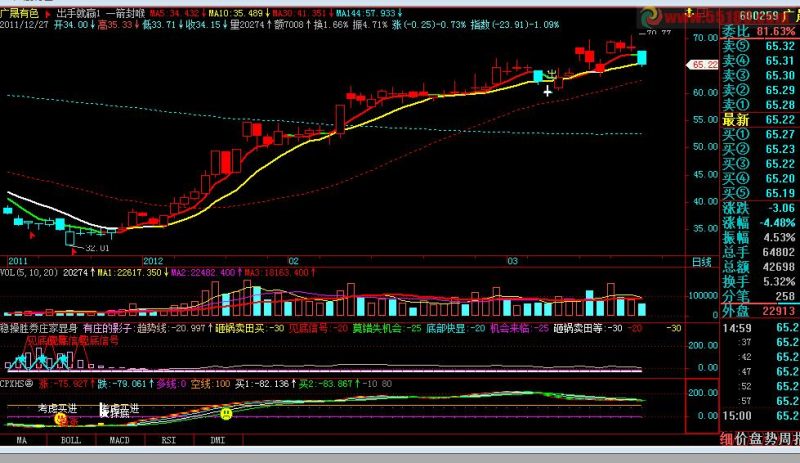Click the 32.01 low price annotation
This screenshot has width=800, height=463.
[x=97, y=248]
